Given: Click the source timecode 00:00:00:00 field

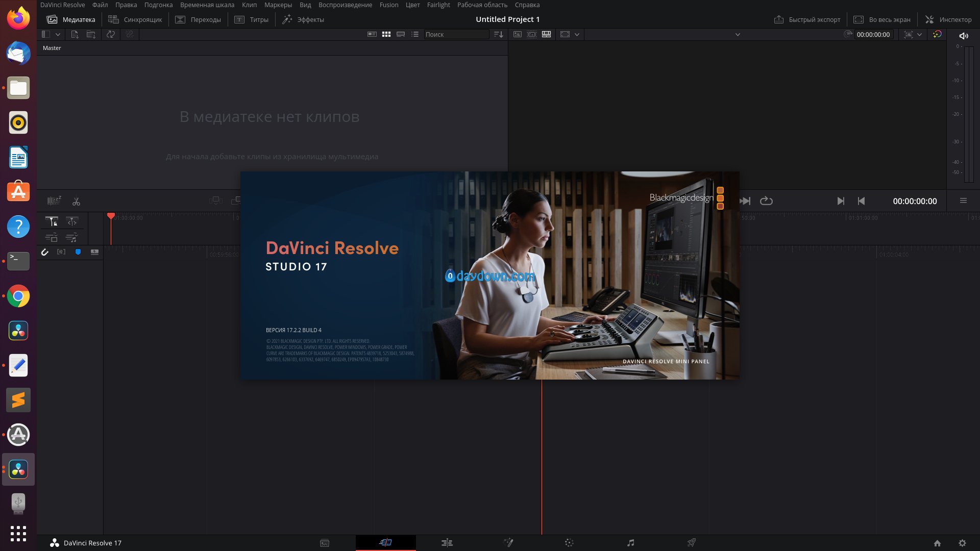Looking at the screenshot, I should 873,34.
